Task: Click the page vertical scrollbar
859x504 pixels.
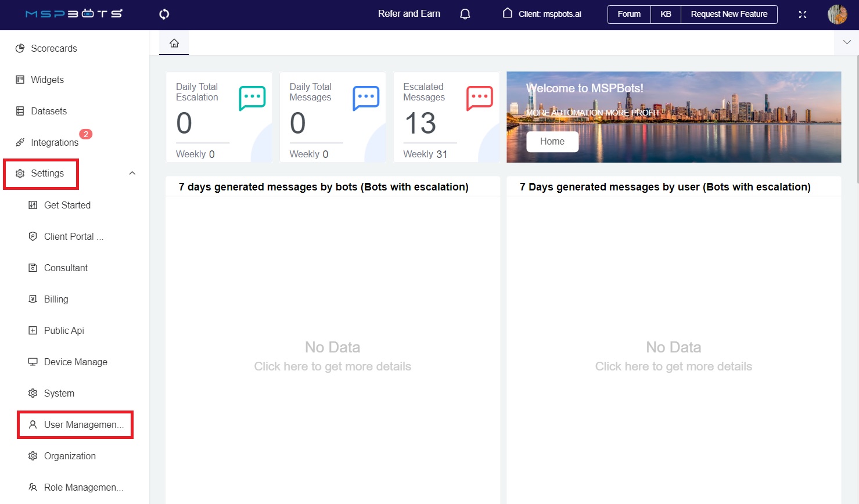Action: point(857,116)
